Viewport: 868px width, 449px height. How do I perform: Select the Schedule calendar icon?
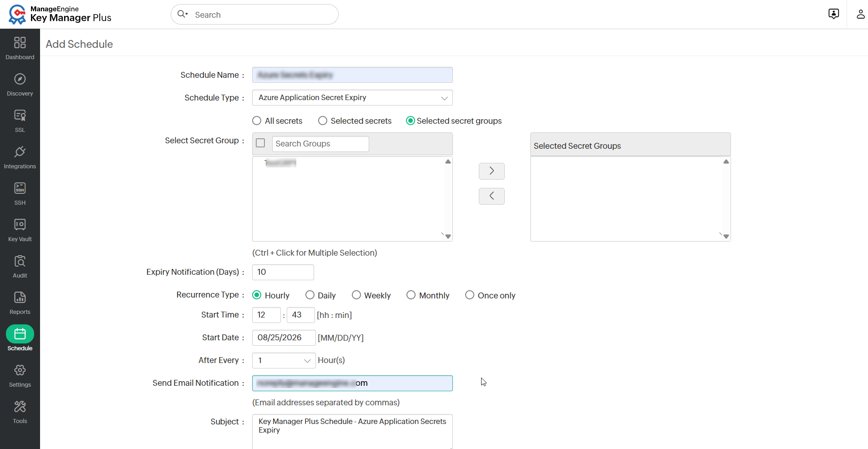point(20,334)
